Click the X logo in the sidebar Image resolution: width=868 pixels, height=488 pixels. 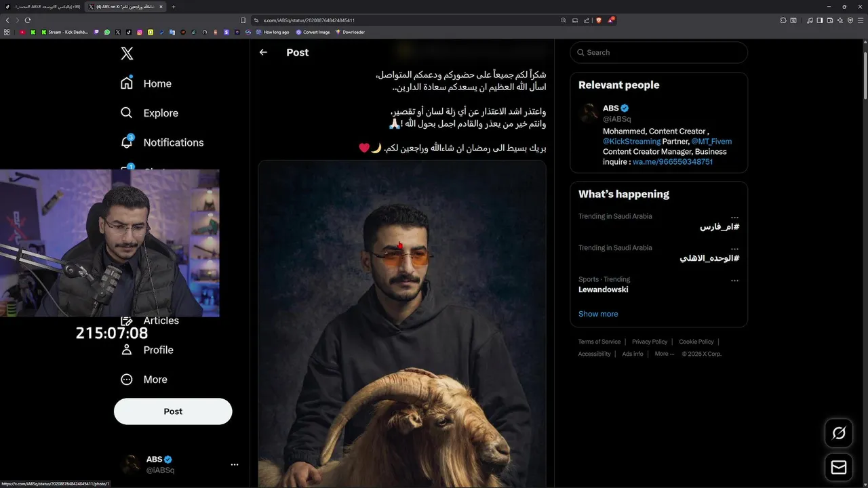click(127, 54)
